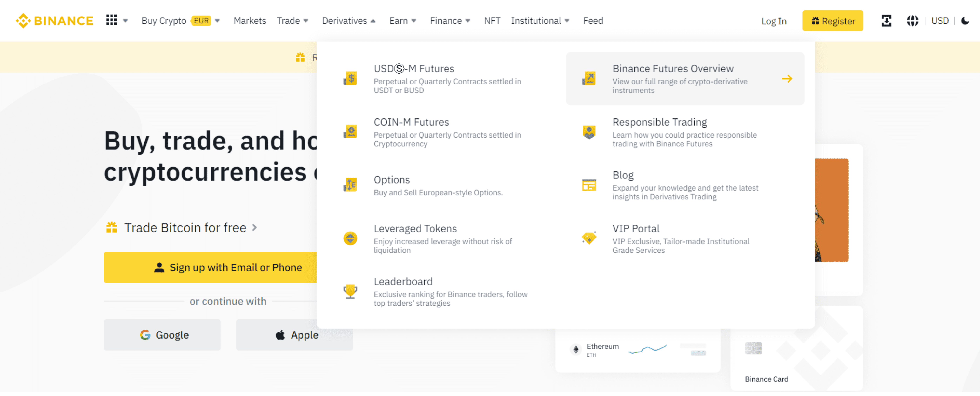Click the USDⓈ-M Futures icon

tap(350, 79)
